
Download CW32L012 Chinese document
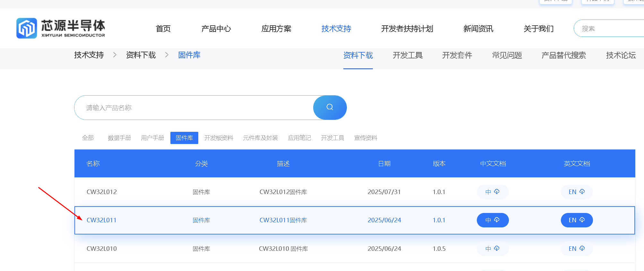(x=493, y=192)
